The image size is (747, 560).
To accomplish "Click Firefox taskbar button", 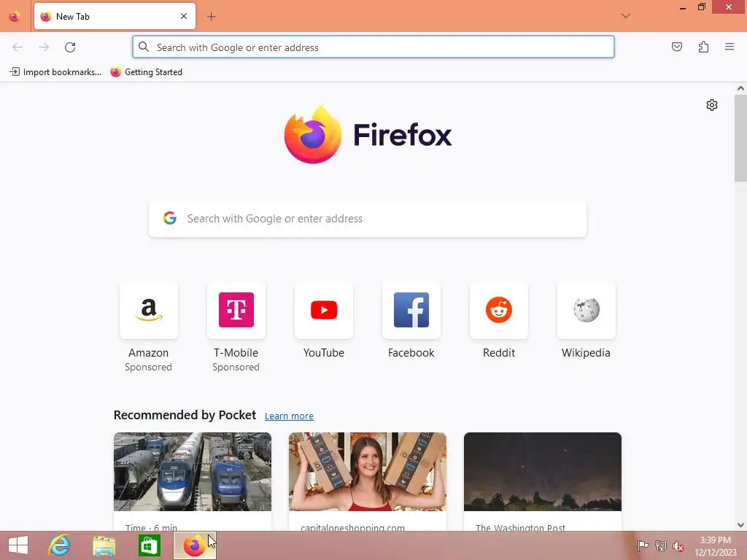I will (194, 545).
